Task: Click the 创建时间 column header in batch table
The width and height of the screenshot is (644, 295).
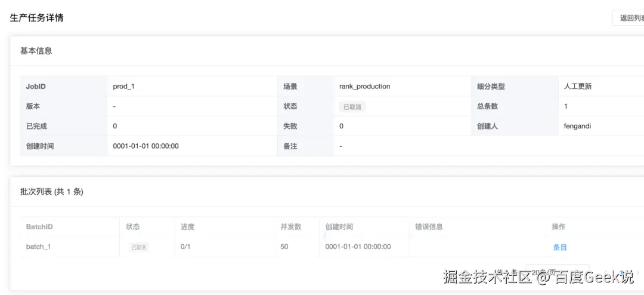Action: click(339, 227)
